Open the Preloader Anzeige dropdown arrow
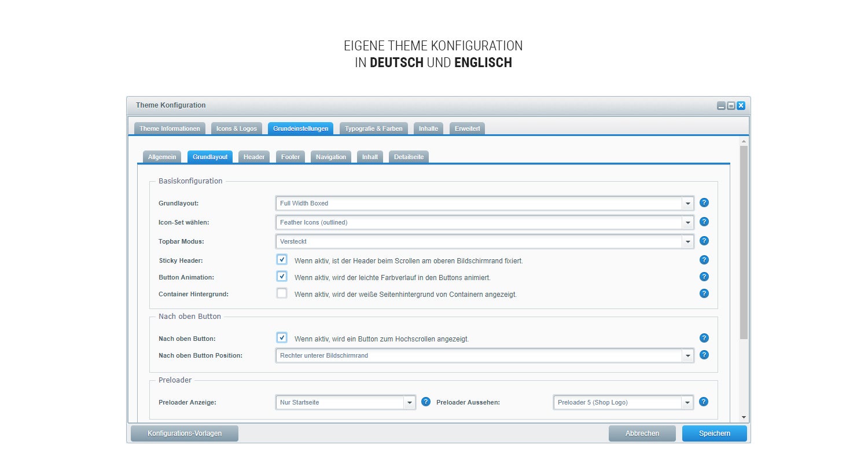Image resolution: width=868 pixels, height=463 pixels. coord(410,402)
